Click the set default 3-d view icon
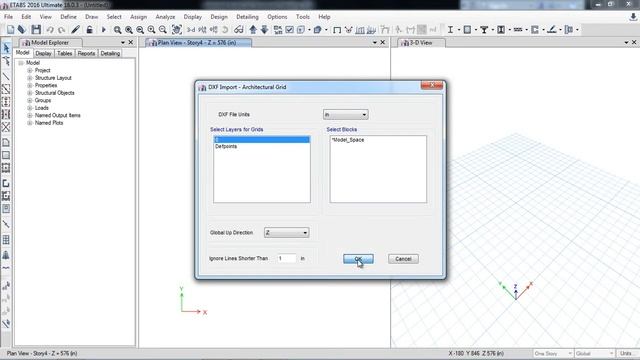Image resolution: width=640 pixels, height=360 pixels. (x=191, y=30)
